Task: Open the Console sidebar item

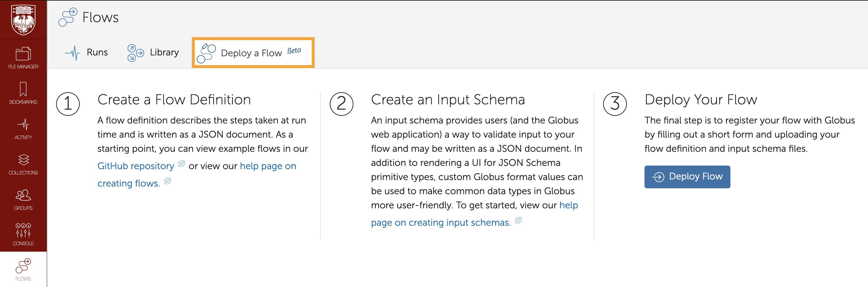Action: point(23,235)
